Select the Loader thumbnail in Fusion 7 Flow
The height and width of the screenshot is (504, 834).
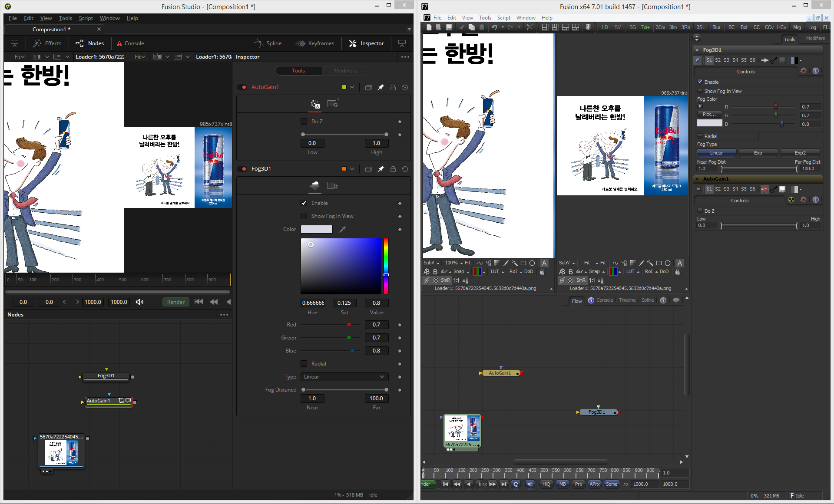463,431
